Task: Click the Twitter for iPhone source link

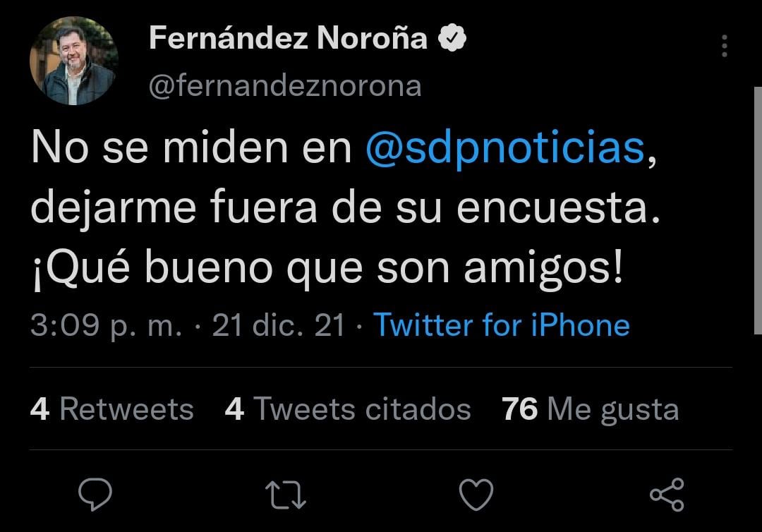Action: click(x=501, y=325)
